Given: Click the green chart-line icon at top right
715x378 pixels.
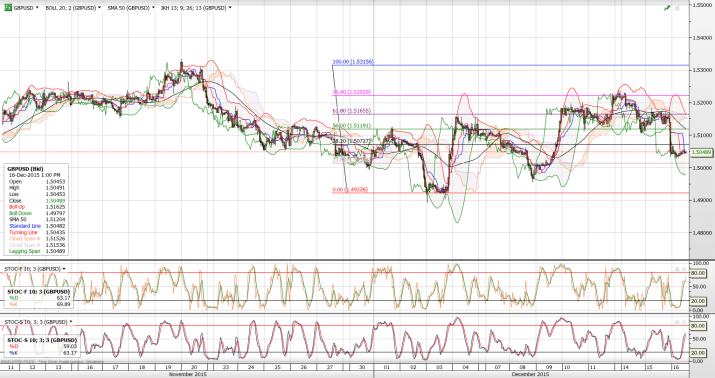Looking at the screenshot, I should tap(667, 8).
